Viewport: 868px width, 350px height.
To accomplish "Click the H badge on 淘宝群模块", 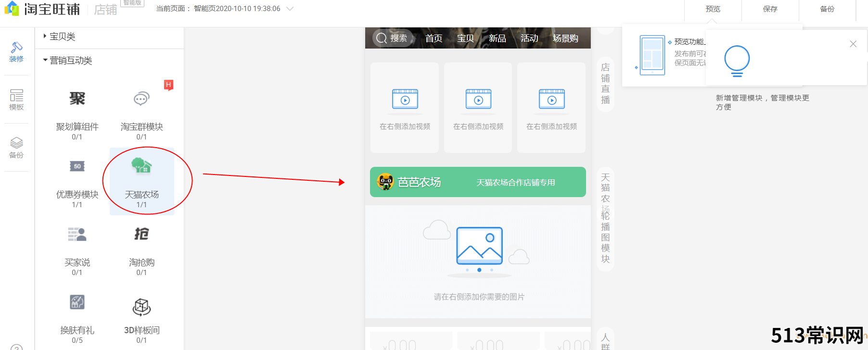I will [168, 85].
